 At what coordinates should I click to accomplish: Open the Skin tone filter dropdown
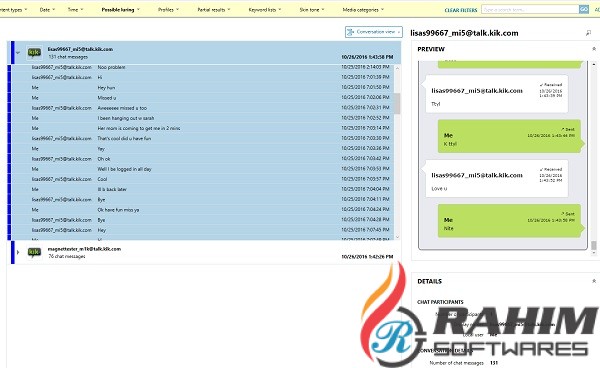(311, 10)
